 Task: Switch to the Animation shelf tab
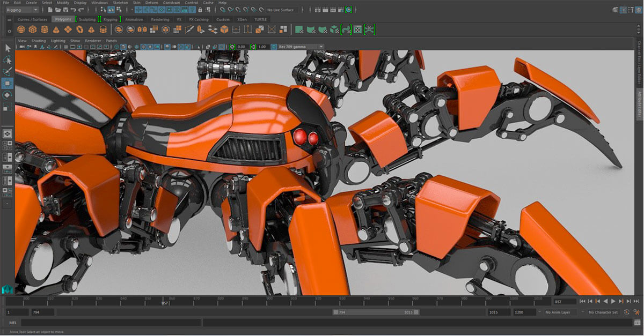[x=134, y=19]
